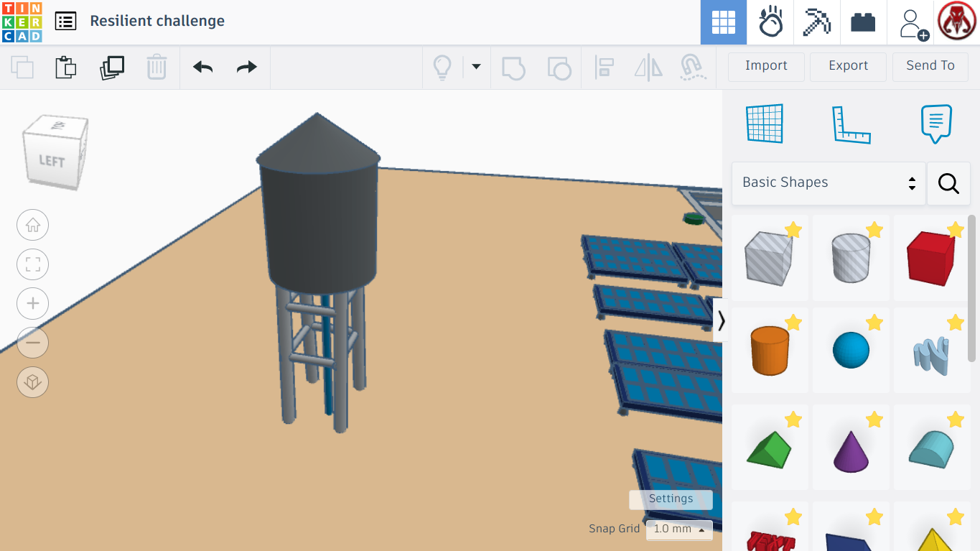The width and height of the screenshot is (980, 551).
Task: Click the shapes panel scrollbar
Action: pos(972,287)
